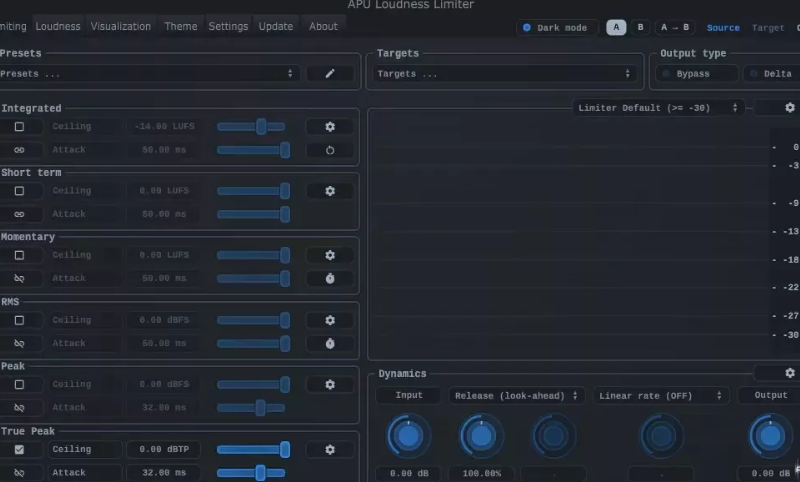
Task: Select the B state button
Action: point(640,28)
